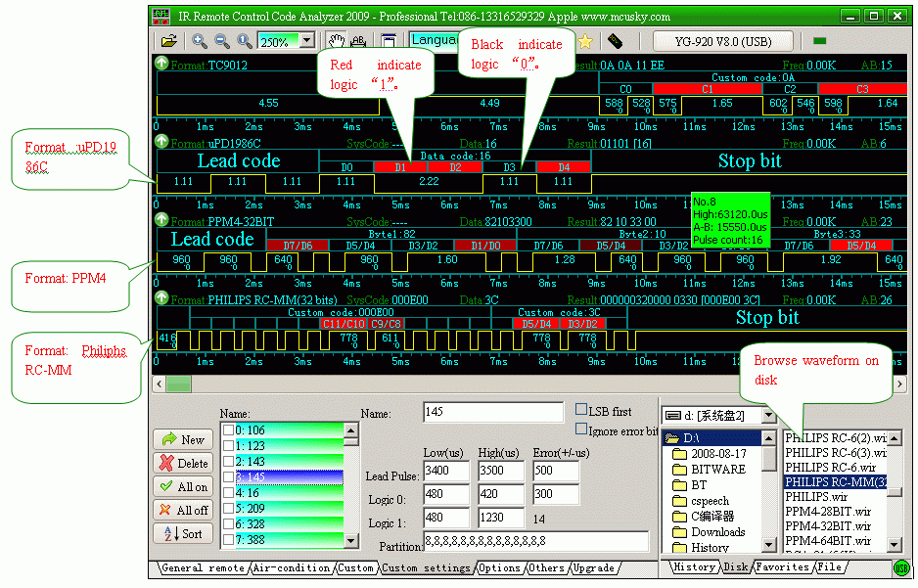Image resolution: width=918 pixels, height=588 pixels.
Task: Click the yellow star favorites icon
Action: coord(585,41)
